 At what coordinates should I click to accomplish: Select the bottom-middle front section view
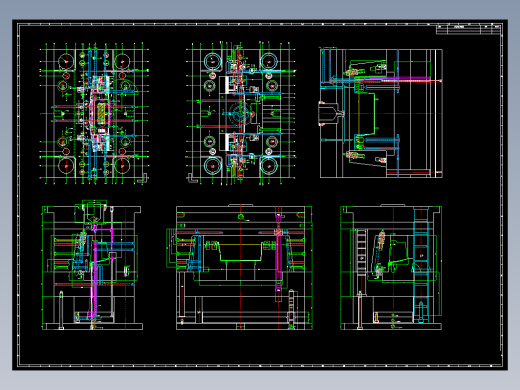pyautogui.click(x=240, y=267)
